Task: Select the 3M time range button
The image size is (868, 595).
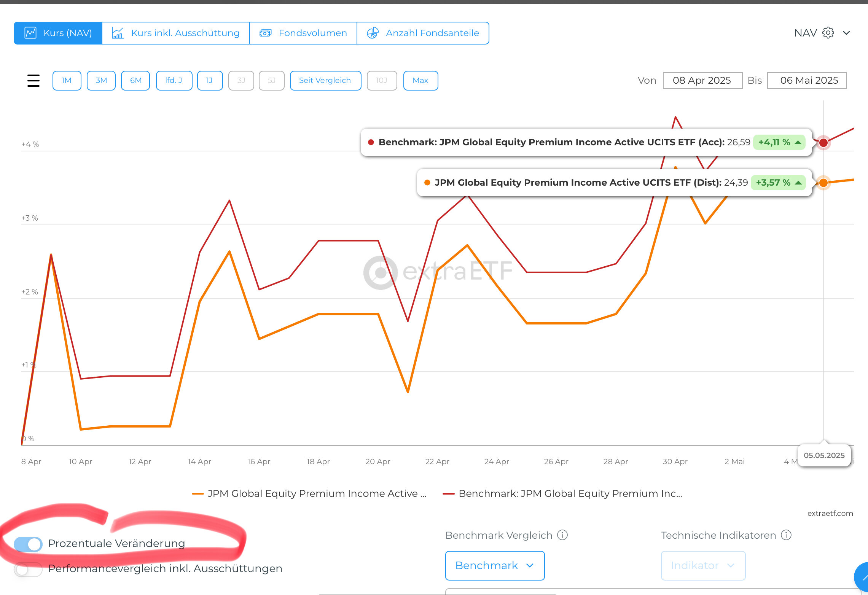Action: (x=101, y=81)
